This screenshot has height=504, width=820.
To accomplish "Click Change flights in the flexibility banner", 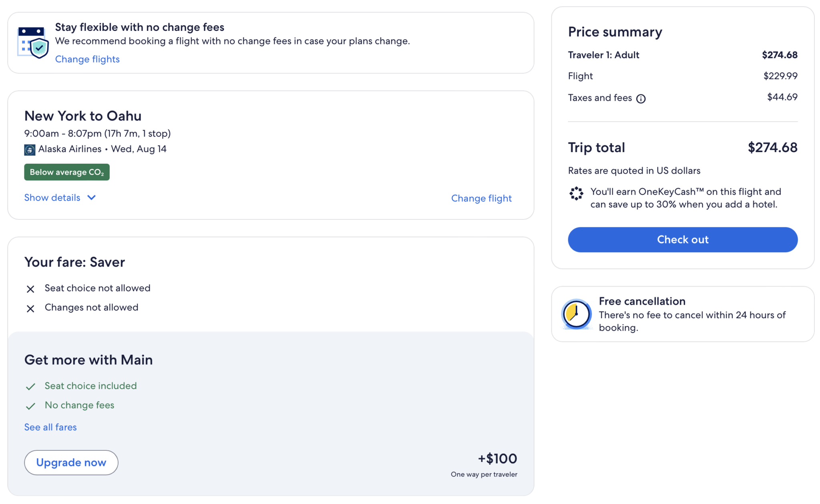I will [87, 59].
